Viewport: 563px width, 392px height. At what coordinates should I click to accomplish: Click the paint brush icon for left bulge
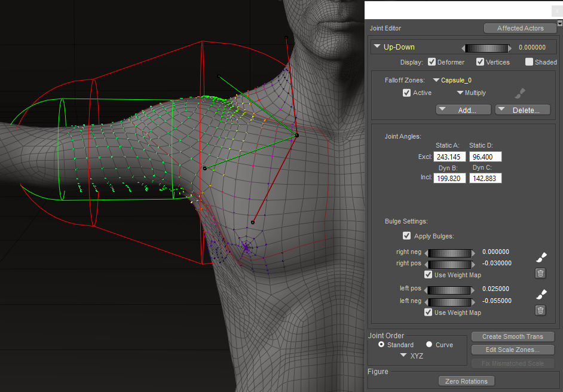(x=540, y=294)
